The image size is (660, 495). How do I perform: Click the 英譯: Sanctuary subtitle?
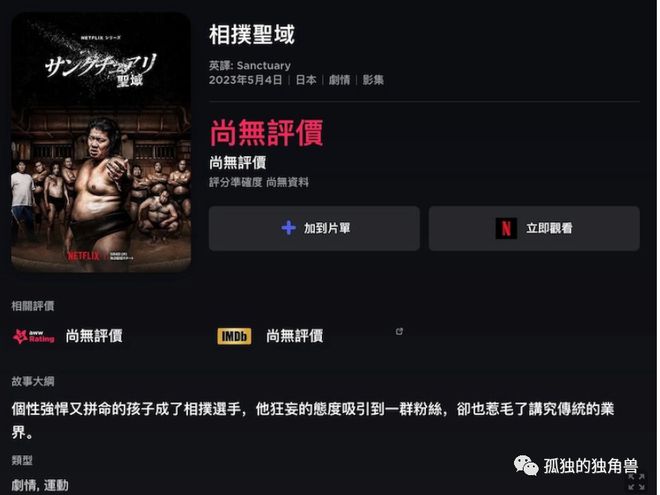(250, 66)
